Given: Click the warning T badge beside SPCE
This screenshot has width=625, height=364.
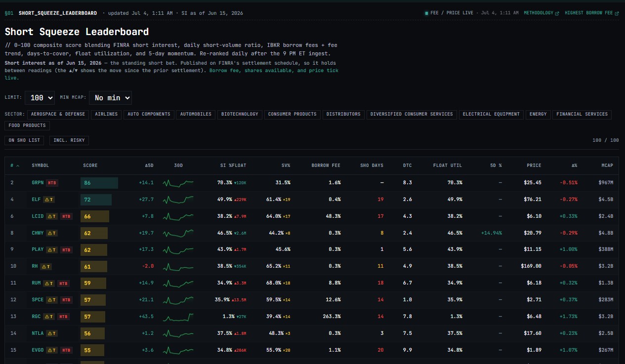Looking at the screenshot, I should [52, 300].
